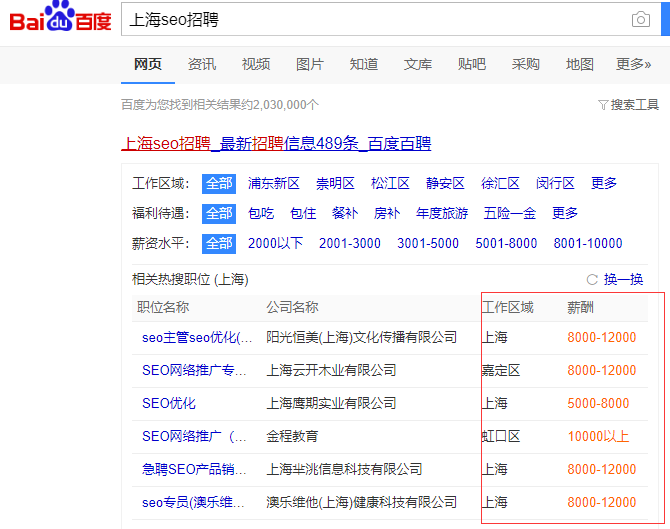
Task: Expand 更多 in 福利待遇 row
Action: (565, 213)
